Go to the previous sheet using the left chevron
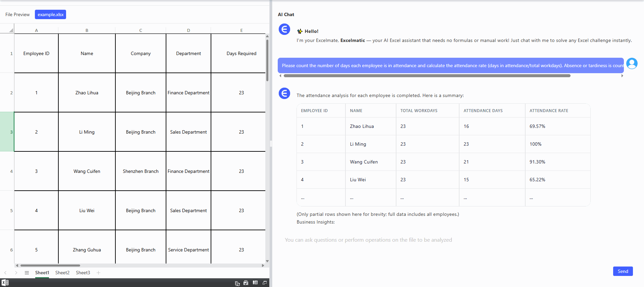The height and width of the screenshot is (287, 644). [x=5, y=273]
